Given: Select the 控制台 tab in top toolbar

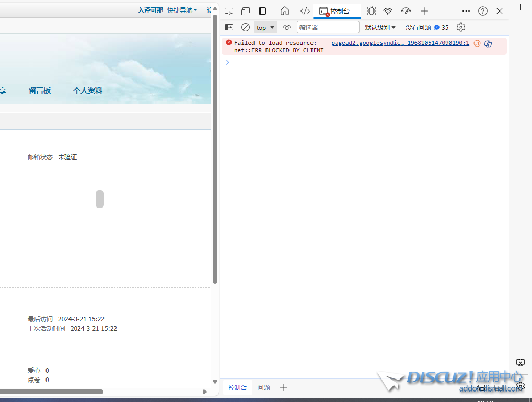Looking at the screenshot, I should pos(337,11).
